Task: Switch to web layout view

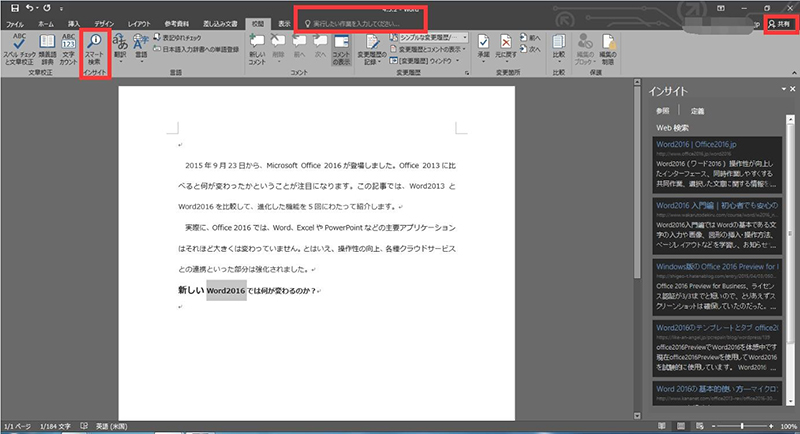Action: 700,426
